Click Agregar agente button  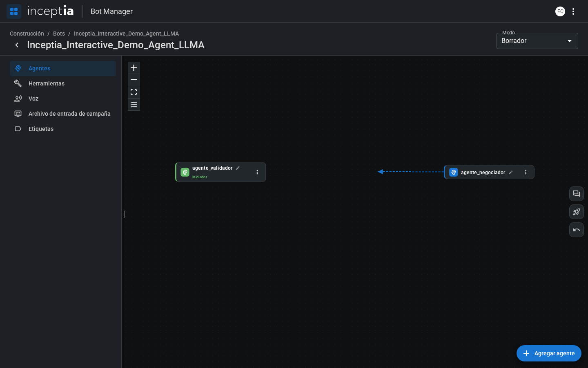click(x=549, y=353)
